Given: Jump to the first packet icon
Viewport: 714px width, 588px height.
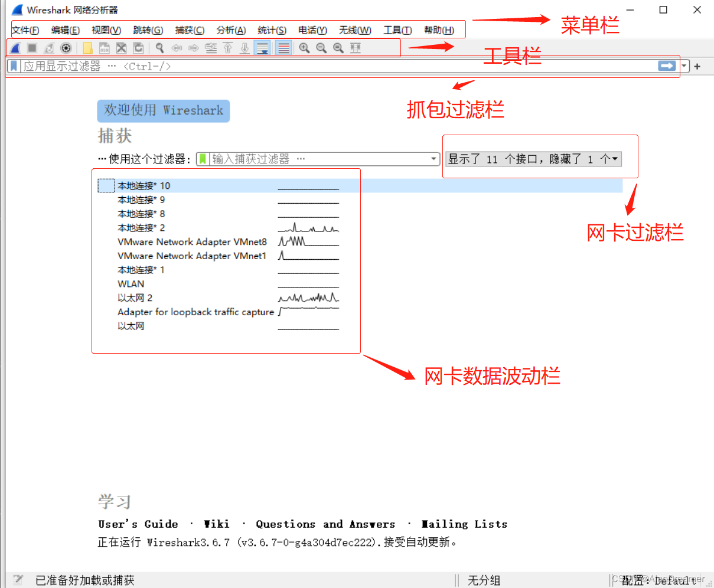Looking at the screenshot, I should point(228,48).
